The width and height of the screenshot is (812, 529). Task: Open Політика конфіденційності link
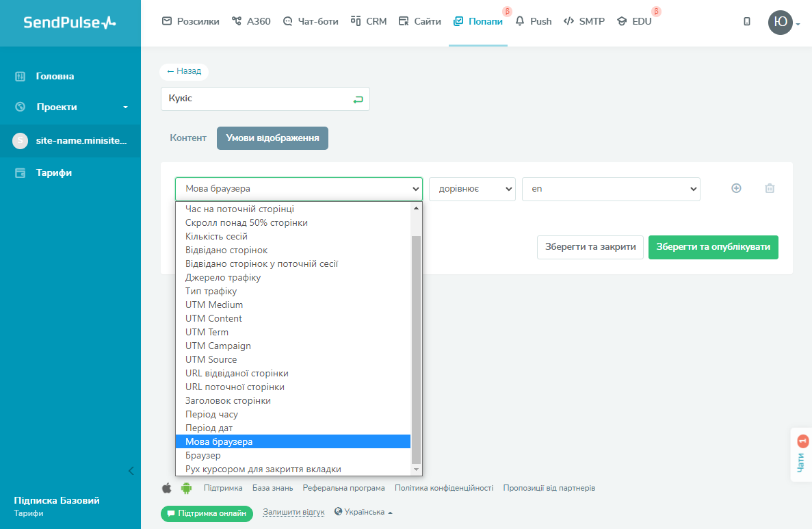coord(444,488)
